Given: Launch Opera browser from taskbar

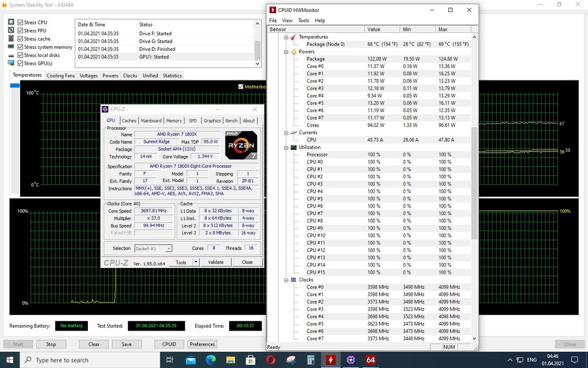Looking at the screenshot, I should coord(271,360).
